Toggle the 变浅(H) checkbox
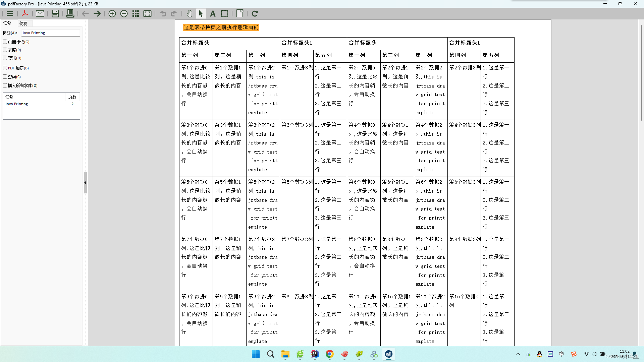644x362 pixels. click(5, 58)
